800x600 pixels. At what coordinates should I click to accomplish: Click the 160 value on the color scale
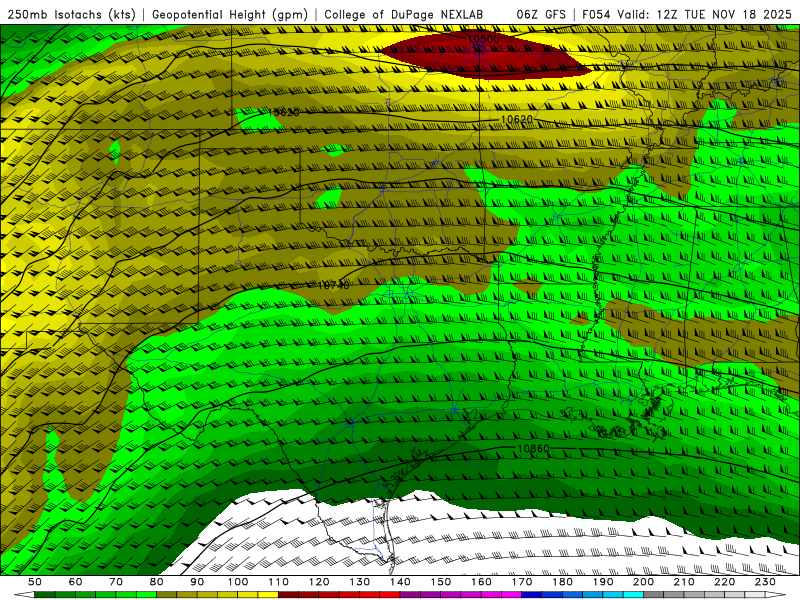[481, 582]
